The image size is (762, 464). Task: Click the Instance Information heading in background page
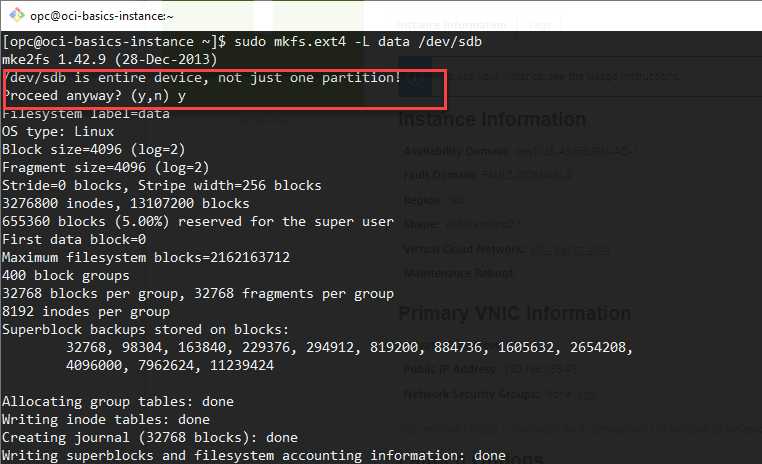(x=492, y=120)
